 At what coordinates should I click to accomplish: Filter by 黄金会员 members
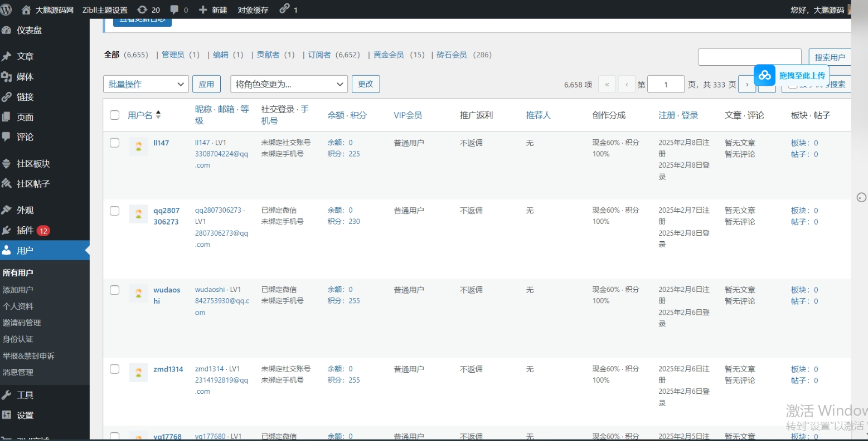(x=389, y=55)
